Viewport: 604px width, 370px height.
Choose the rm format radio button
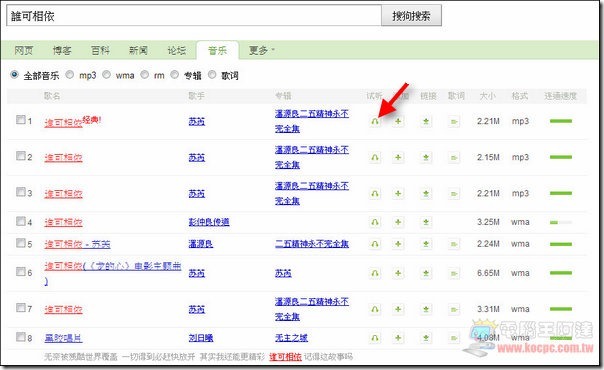tap(144, 74)
